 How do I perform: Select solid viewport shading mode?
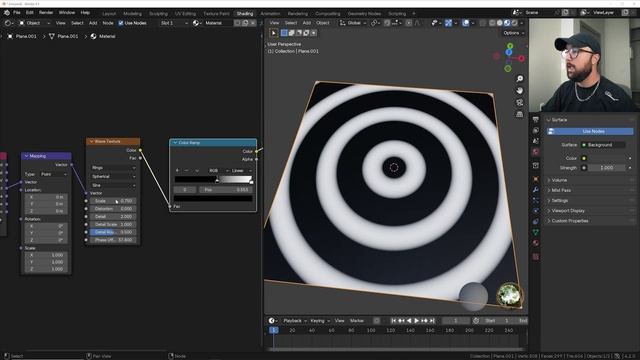pyautogui.click(x=500, y=23)
